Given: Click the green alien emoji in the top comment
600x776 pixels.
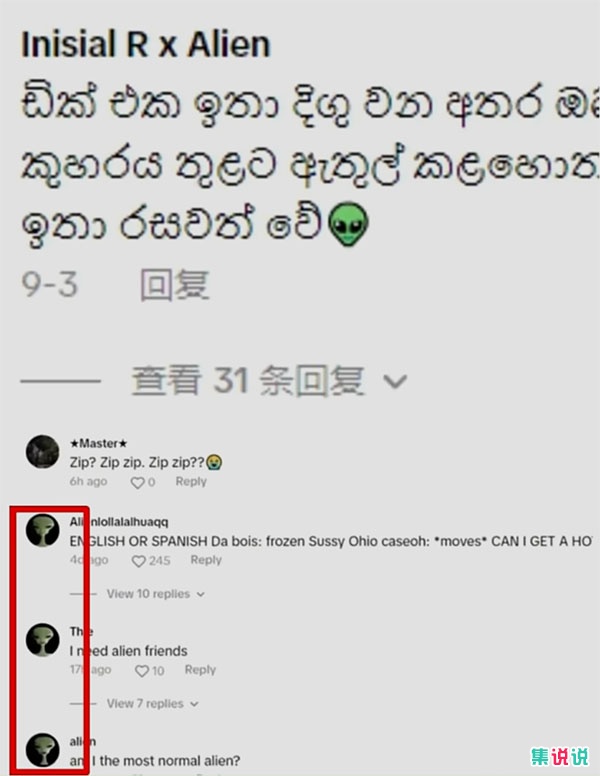Looking at the screenshot, I should 349,224.
